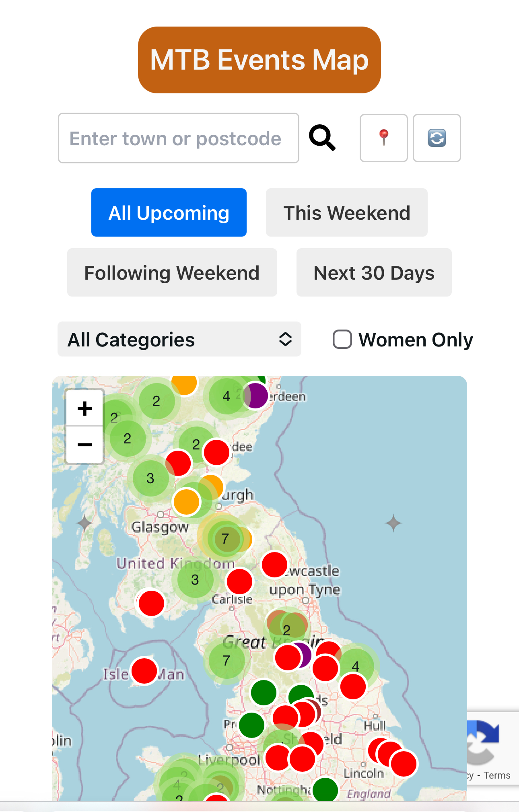Select purple marker near Aberdeen
The image size is (519, 812).
pyautogui.click(x=255, y=396)
